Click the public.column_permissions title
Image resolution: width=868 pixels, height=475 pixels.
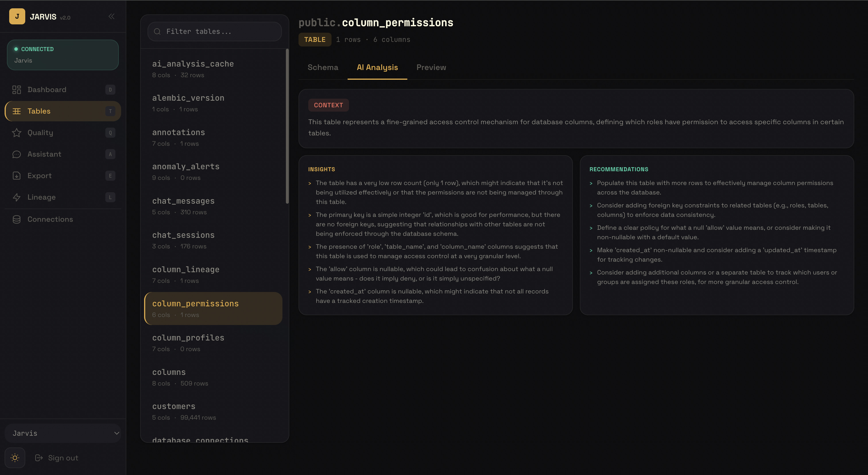[x=376, y=23]
